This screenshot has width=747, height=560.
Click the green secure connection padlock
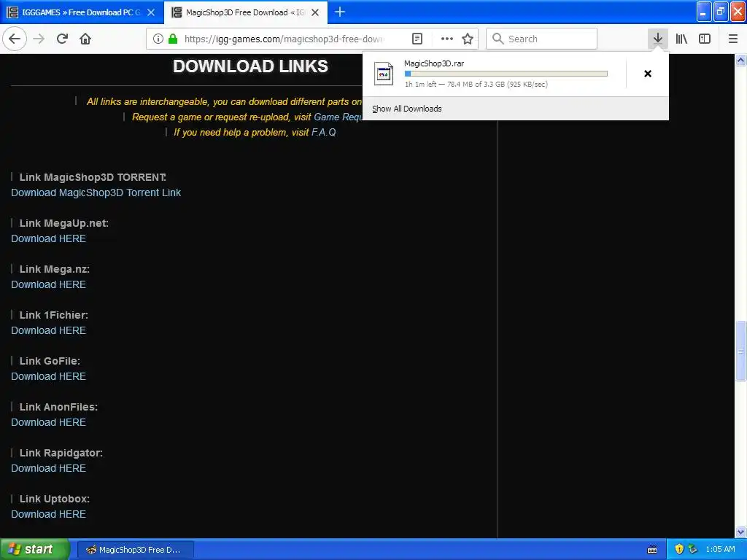click(173, 39)
